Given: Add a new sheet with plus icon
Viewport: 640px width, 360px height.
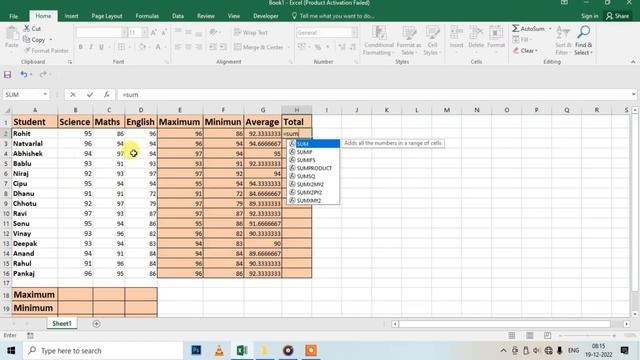Looking at the screenshot, I should point(96,324).
